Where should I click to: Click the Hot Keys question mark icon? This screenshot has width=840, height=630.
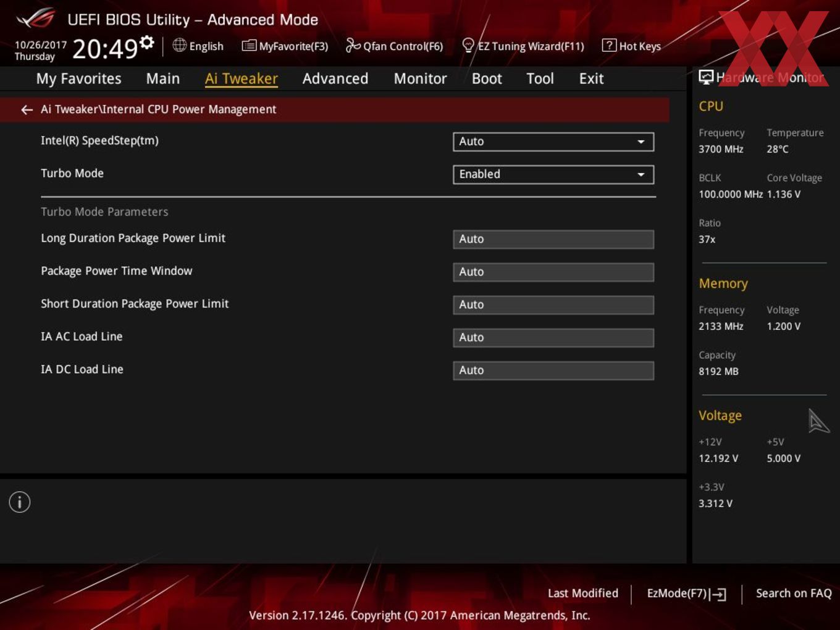tap(609, 45)
